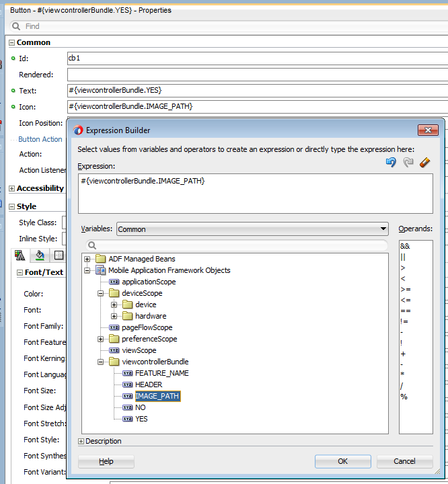Image resolution: width=448 pixels, height=484 pixels.
Task: Close the Expression Builder dialog
Action: point(428,130)
